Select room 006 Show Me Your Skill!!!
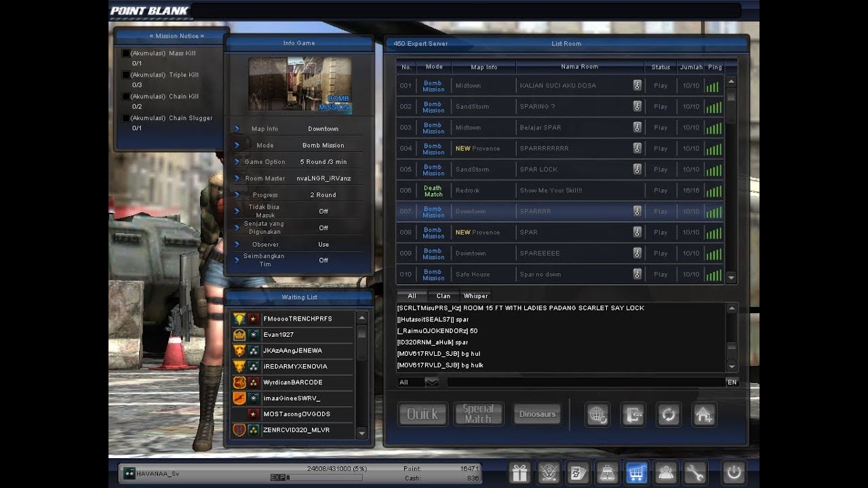This screenshot has height=488, width=868. pyautogui.click(x=560, y=190)
